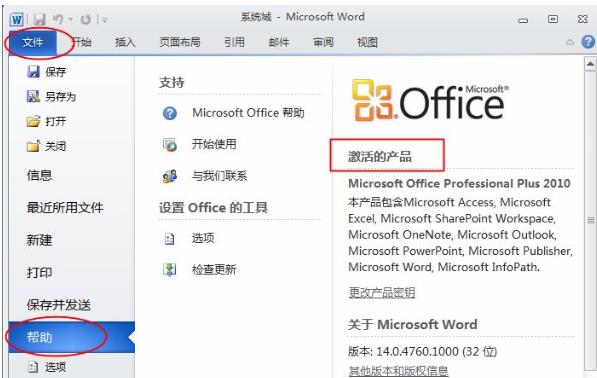Open 与我们联系 under 支持
Screen dimensions: 597x378
[x=219, y=176]
